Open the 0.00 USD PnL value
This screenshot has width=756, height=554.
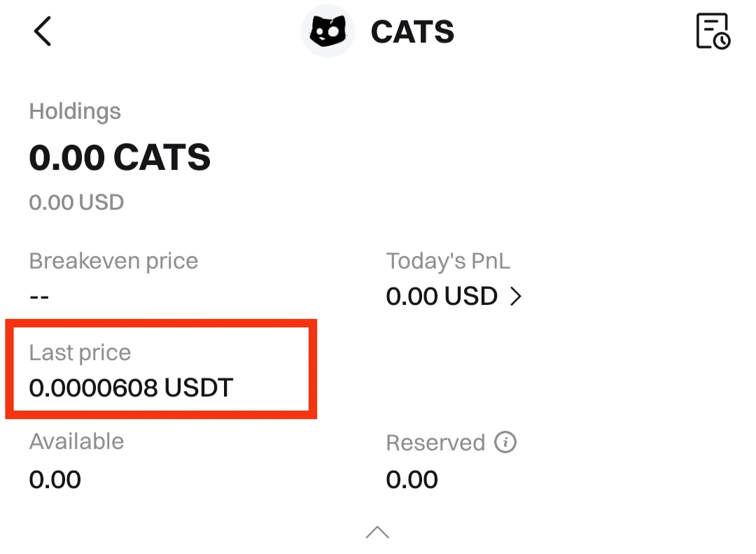pyautogui.click(x=442, y=297)
